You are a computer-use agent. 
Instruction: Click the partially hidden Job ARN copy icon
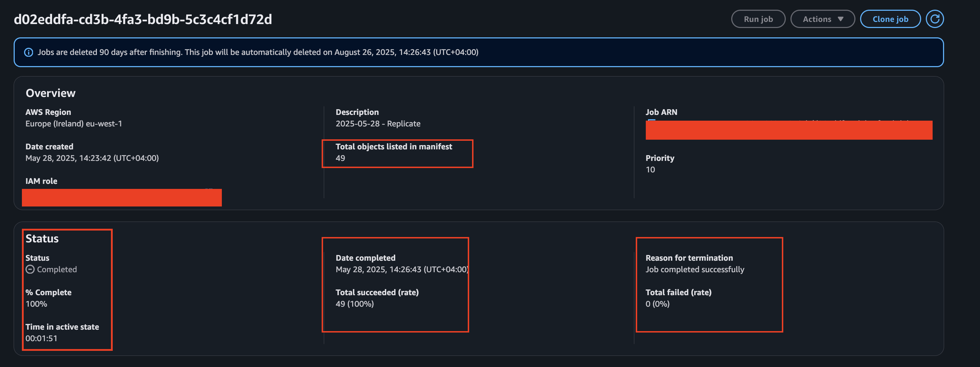[651, 120]
